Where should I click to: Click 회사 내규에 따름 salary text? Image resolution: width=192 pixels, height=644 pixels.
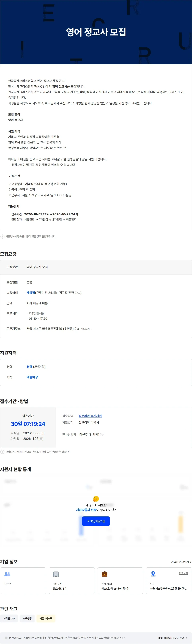37,303
